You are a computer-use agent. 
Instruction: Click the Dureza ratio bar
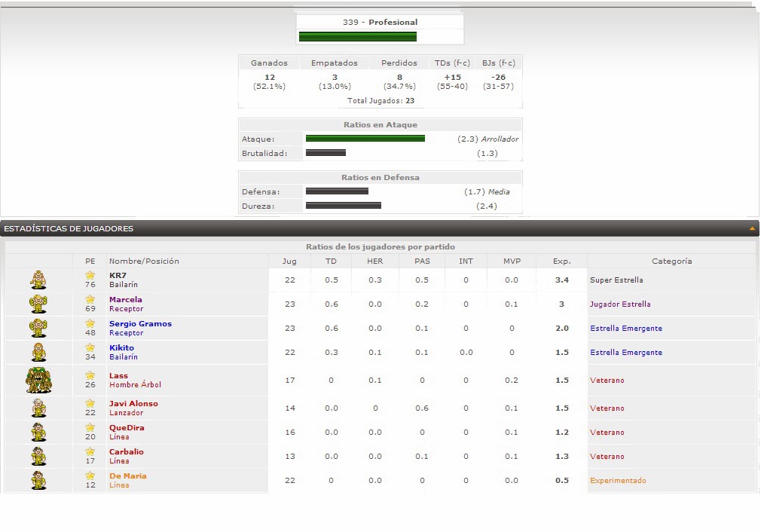[343, 206]
